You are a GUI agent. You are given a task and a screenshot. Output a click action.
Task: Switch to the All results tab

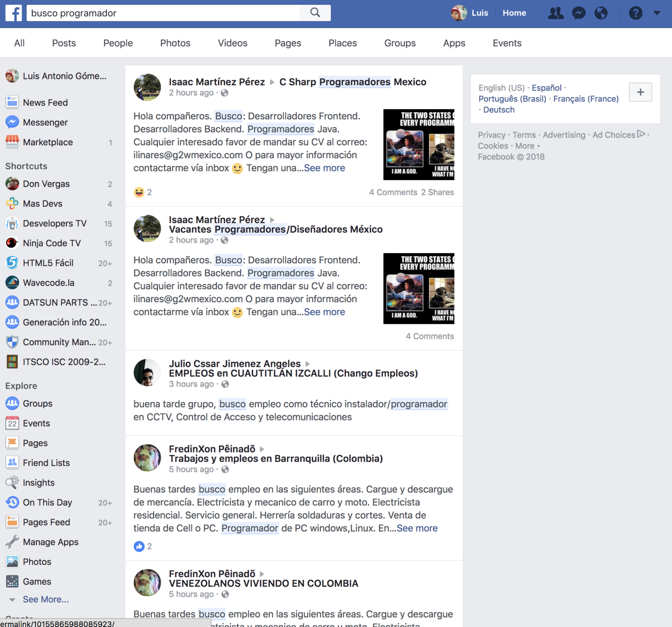click(19, 43)
